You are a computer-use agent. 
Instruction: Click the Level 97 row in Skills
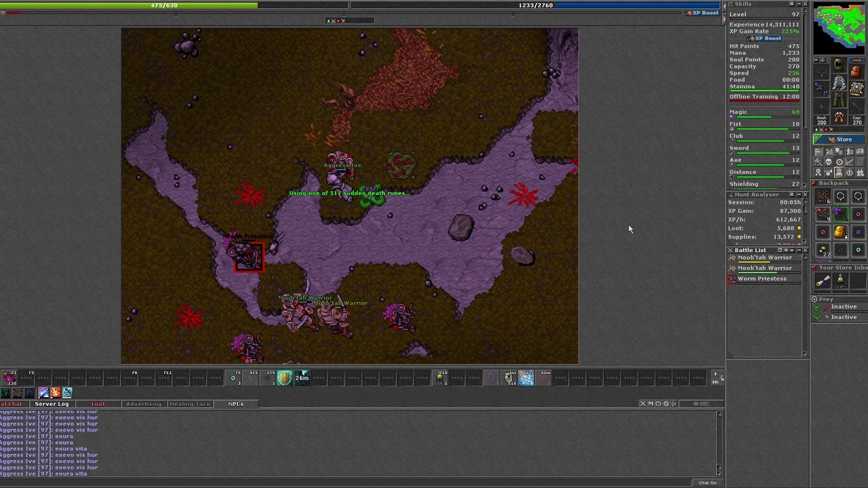764,14
